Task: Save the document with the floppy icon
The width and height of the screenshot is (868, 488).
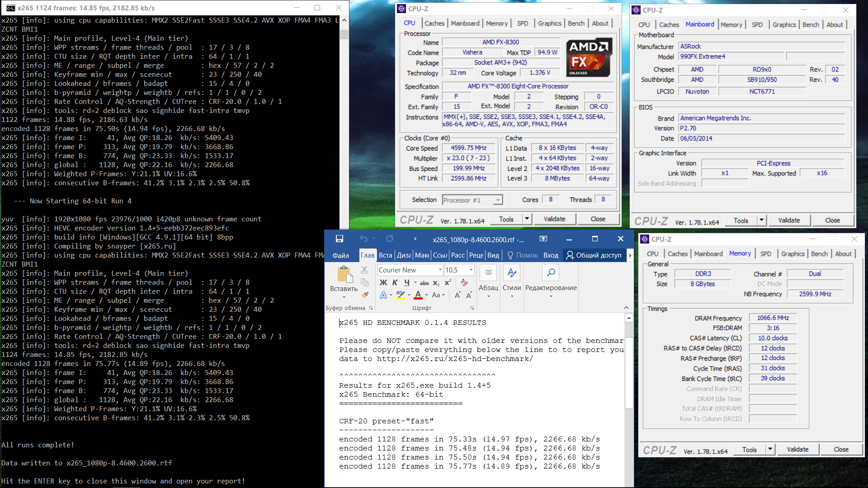Action: [x=340, y=239]
